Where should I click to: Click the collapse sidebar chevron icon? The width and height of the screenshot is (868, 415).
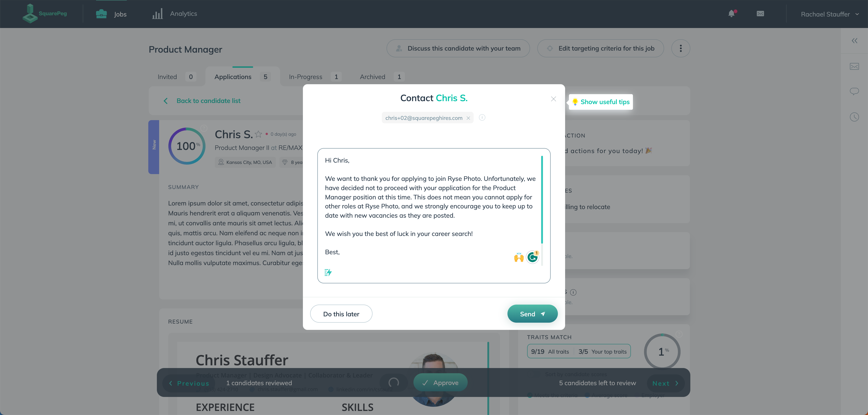[x=854, y=40]
